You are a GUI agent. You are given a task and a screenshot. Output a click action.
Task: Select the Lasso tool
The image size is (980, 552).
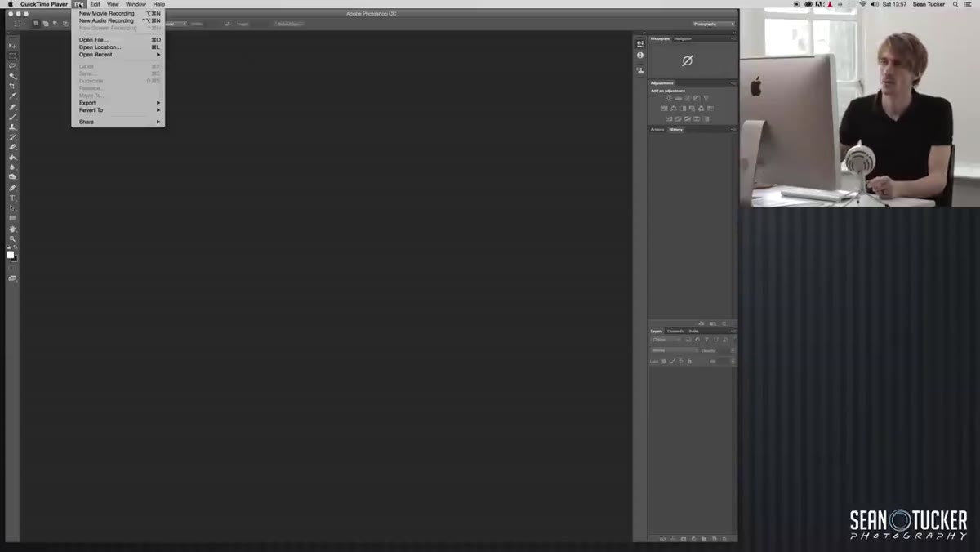12,65
